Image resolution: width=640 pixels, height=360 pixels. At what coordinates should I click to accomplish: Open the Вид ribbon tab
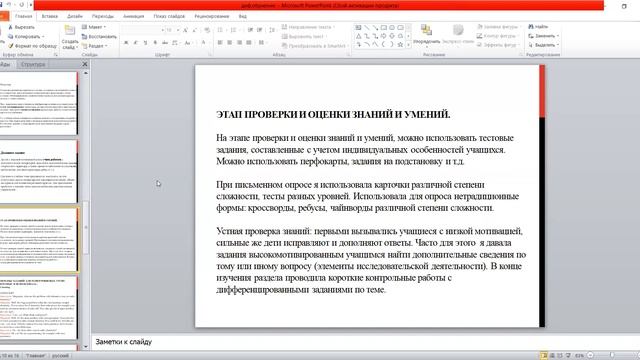click(x=242, y=16)
